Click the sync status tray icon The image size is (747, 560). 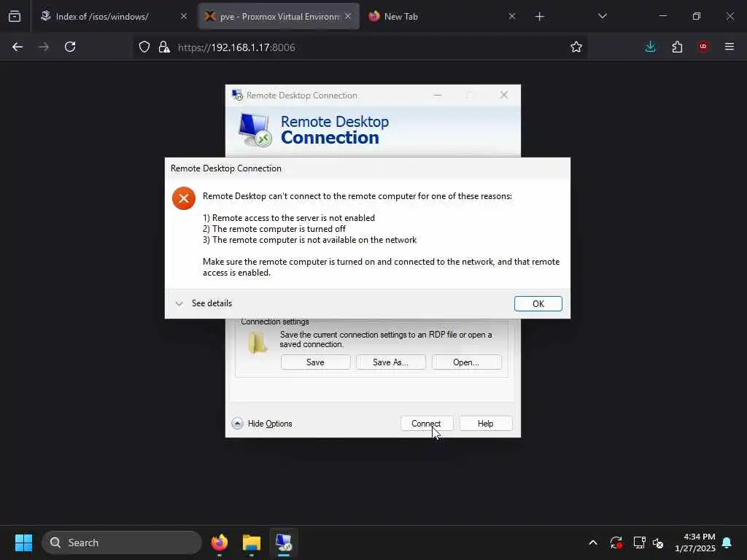click(x=616, y=542)
